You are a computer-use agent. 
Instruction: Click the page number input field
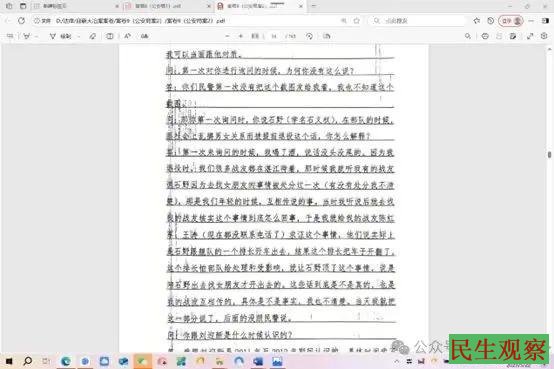[x=274, y=36]
